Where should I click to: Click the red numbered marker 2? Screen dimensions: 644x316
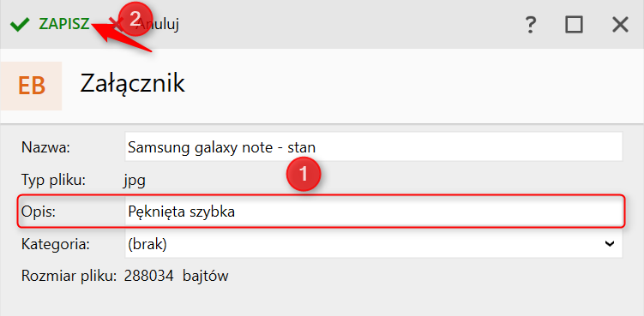point(135,19)
